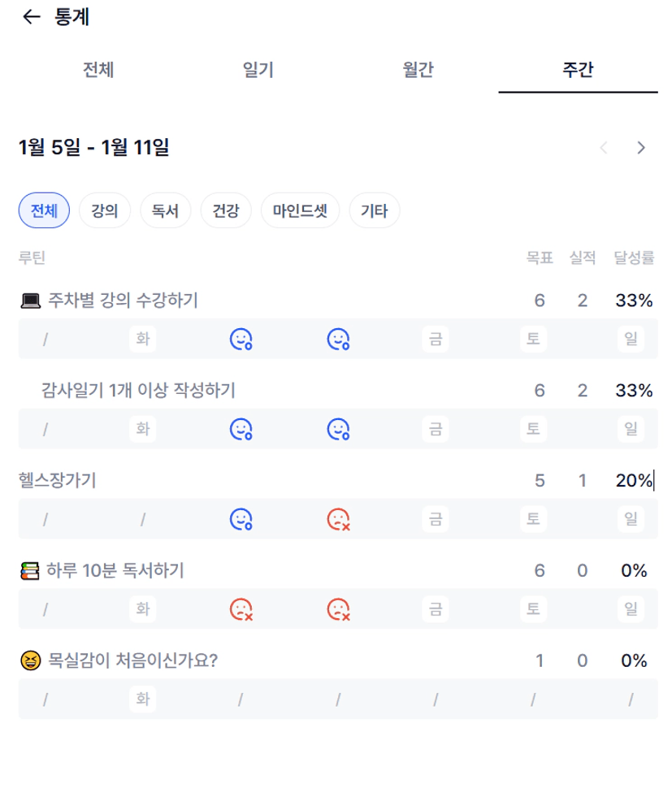Click the blue smiley in 헬스장가기 row

pos(241,518)
